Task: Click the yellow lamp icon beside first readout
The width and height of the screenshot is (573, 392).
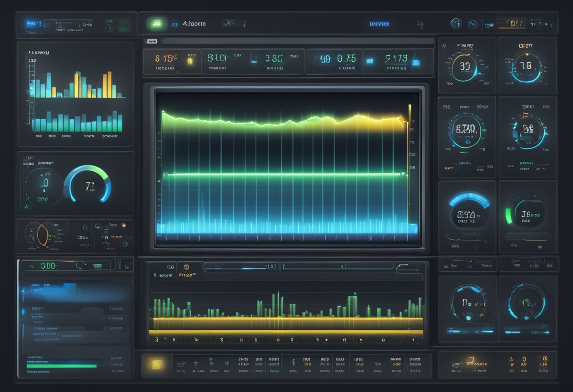Action: tap(191, 60)
